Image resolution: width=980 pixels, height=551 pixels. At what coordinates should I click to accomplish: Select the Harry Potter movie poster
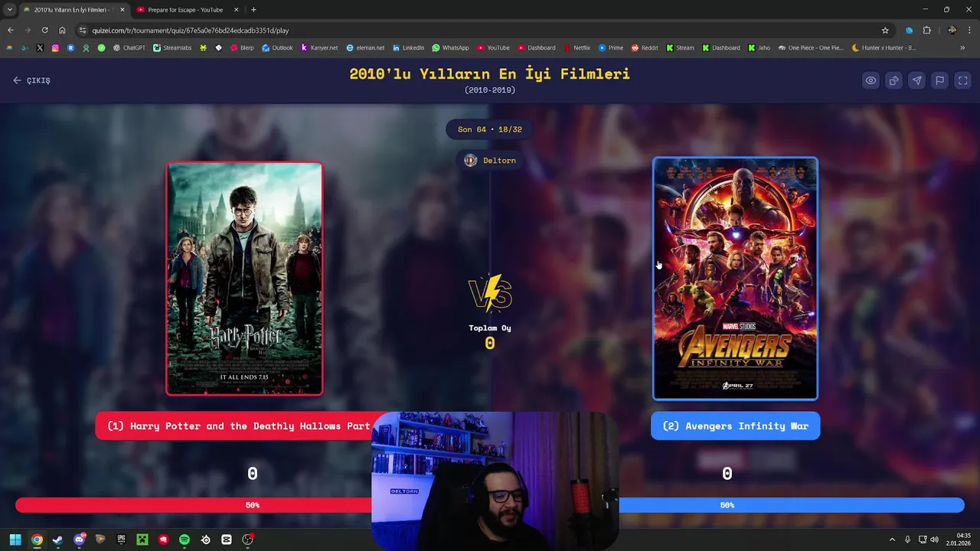click(x=244, y=279)
